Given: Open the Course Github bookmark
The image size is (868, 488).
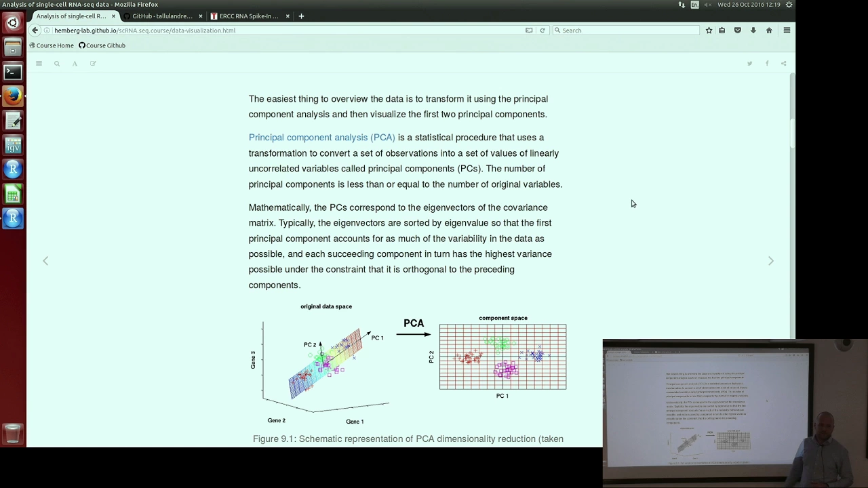Looking at the screenshot, I should tap(102, 45).
